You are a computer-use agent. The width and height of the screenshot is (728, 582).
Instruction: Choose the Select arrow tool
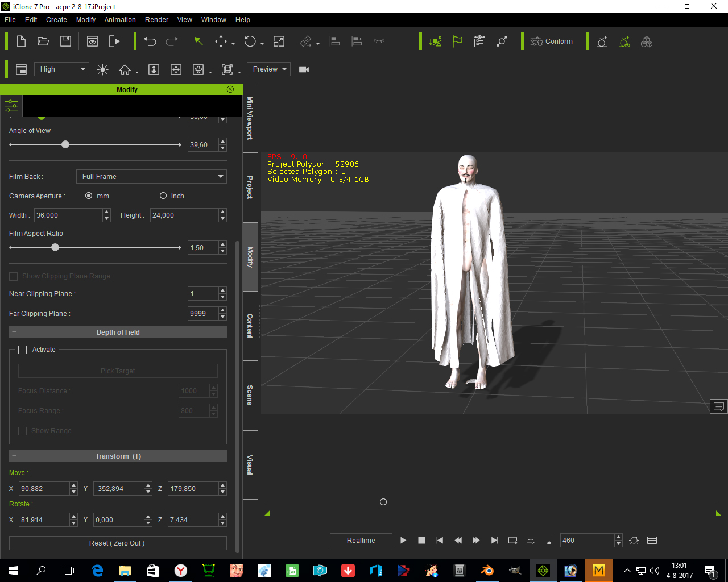198,41
